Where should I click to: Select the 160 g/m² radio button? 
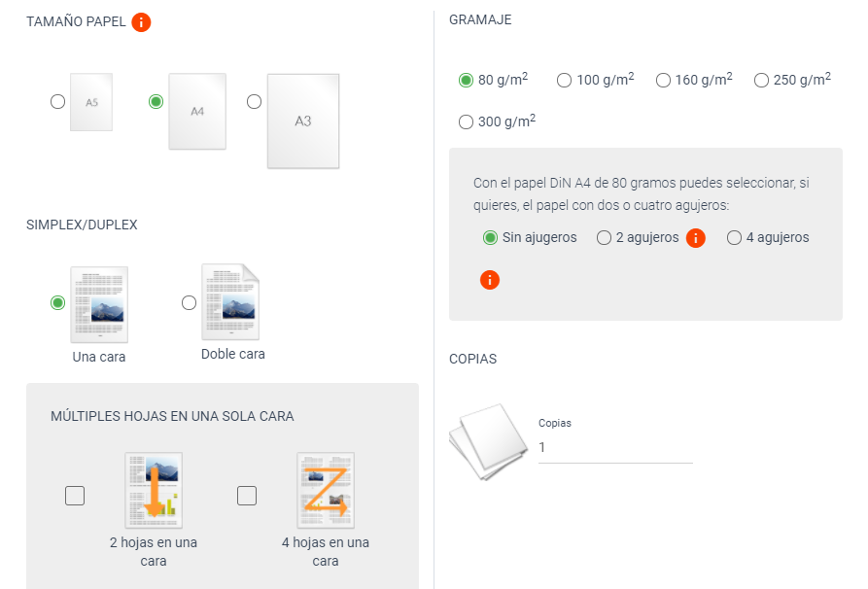click(663, 81)
